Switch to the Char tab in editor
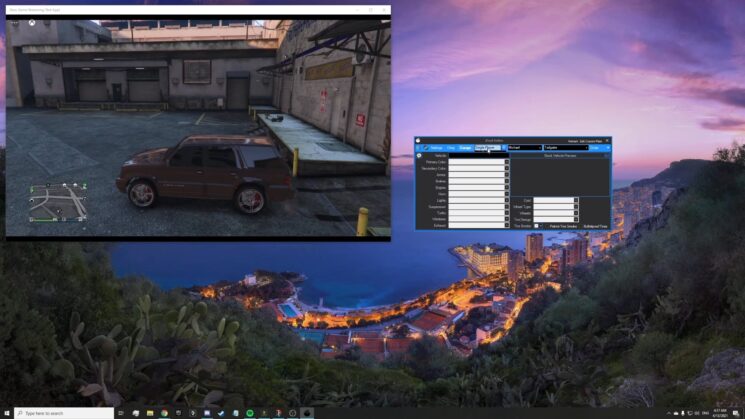 point(450,148)
